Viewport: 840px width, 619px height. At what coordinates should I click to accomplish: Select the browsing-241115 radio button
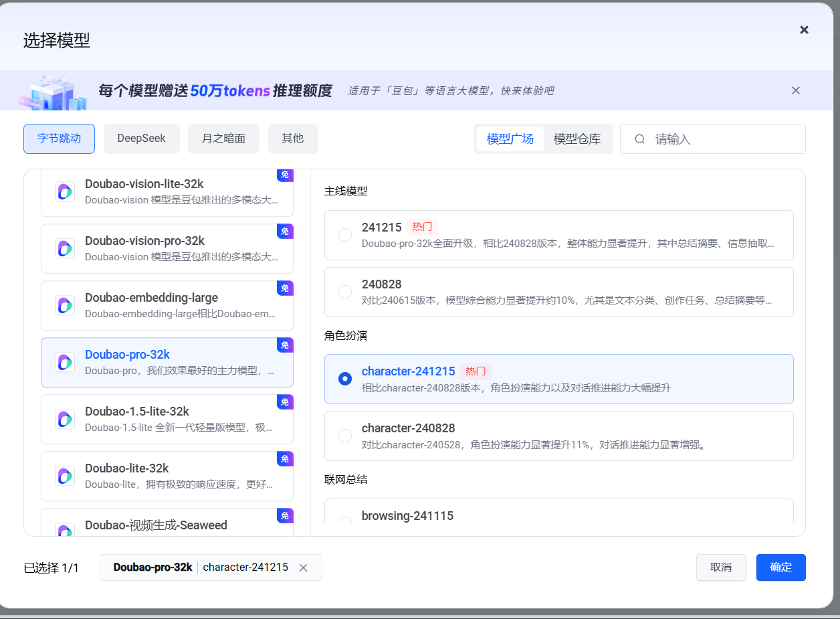click(x=345, y=520)
